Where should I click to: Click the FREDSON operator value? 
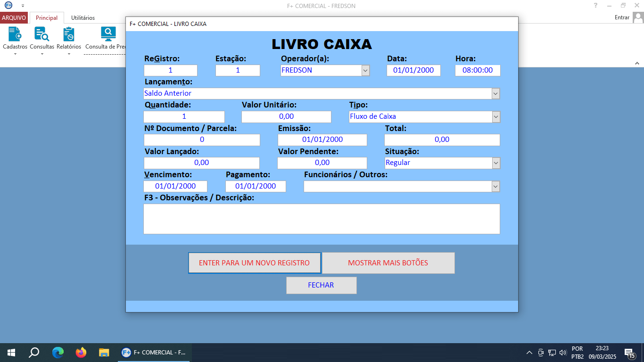tap(297, 70)
